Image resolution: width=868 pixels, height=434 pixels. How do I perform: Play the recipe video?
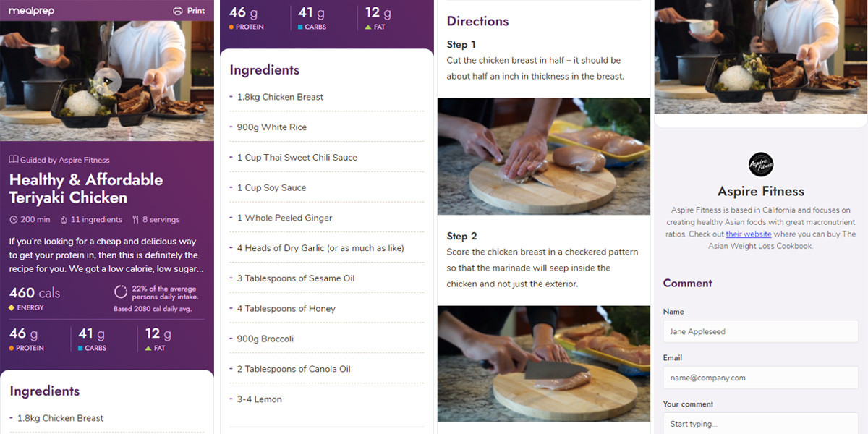click(107, 81)
